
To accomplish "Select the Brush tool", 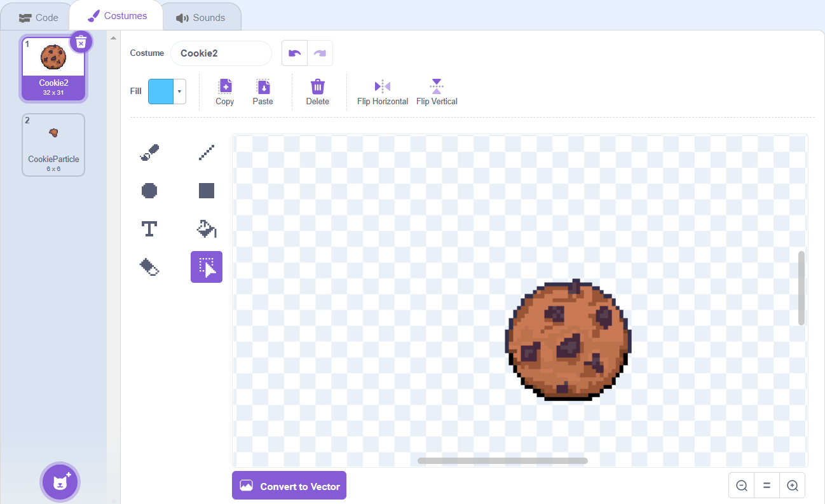I will 149,153.
